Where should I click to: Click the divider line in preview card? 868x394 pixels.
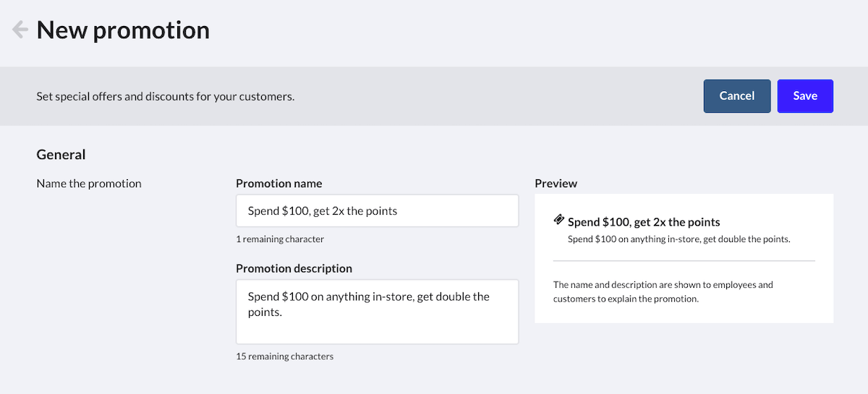pos(684,260)
